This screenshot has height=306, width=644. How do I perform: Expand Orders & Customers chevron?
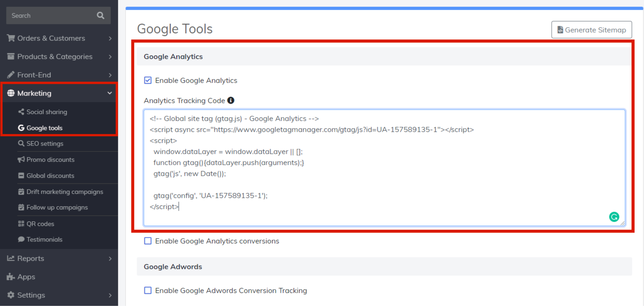[110, 38]
